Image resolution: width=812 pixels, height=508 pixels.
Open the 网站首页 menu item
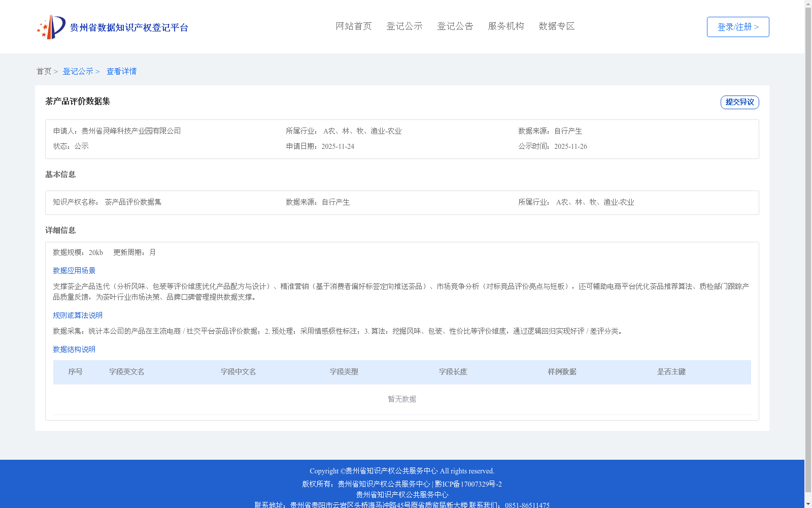(x=354, y=26)
